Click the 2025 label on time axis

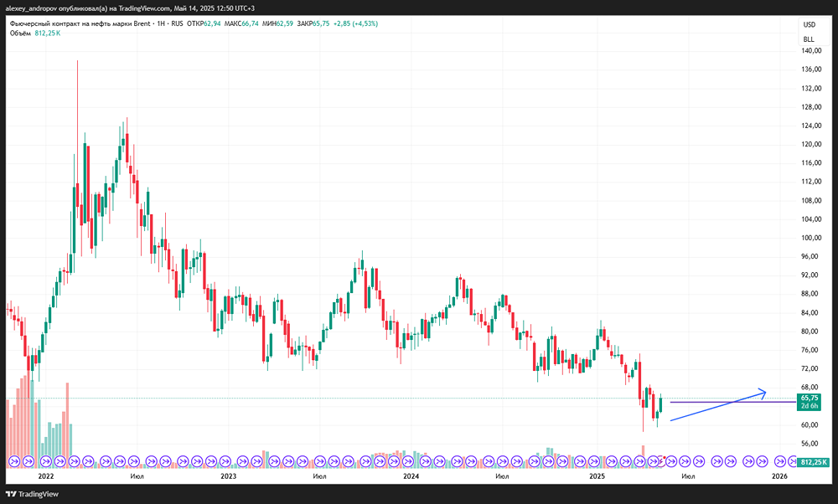click(597, 476)
